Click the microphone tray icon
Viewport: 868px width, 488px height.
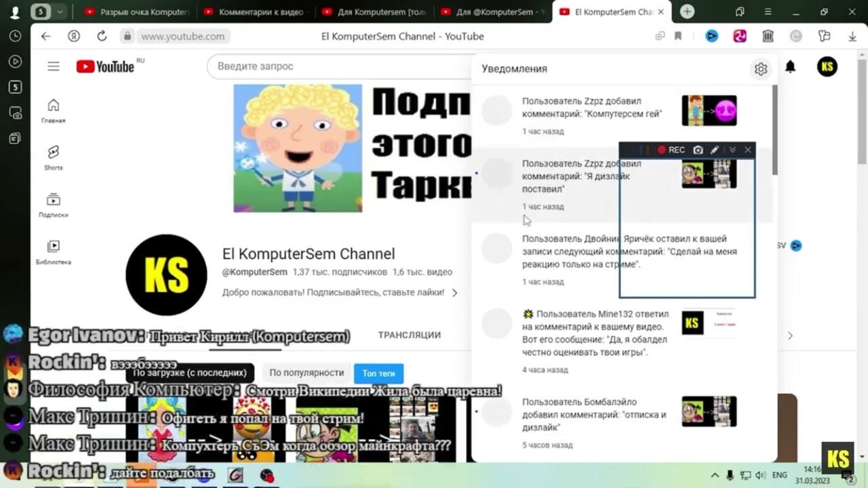[x=730, y=475]
